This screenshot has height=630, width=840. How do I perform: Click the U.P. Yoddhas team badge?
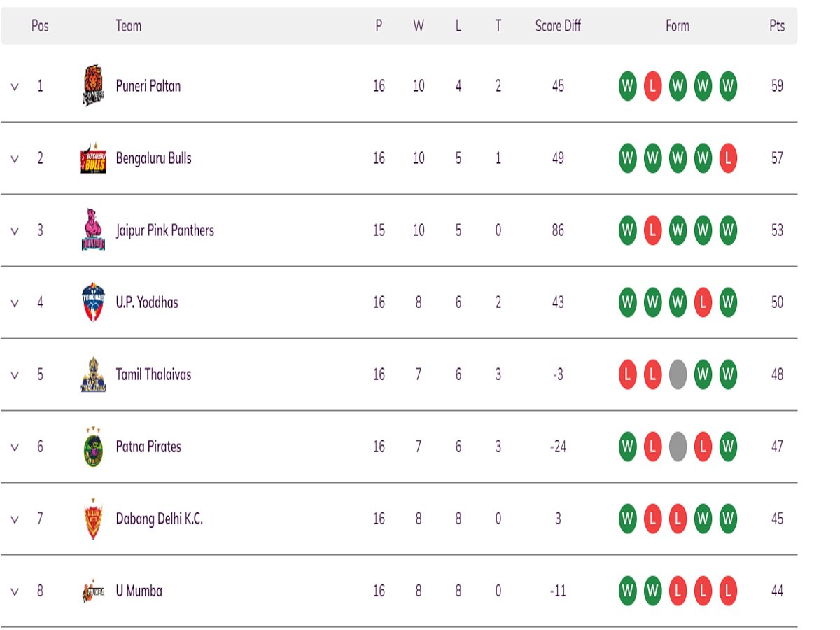click(93, 302)
